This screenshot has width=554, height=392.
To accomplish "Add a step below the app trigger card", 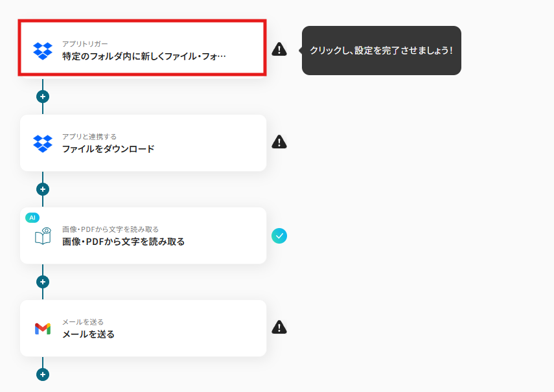I will (x=43, y=97).
